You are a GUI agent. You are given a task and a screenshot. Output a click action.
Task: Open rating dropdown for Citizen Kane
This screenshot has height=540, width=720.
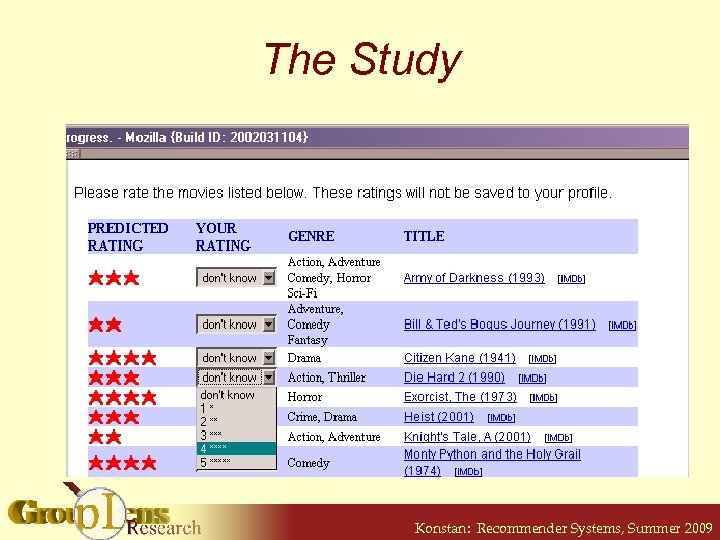coord(236,357)
